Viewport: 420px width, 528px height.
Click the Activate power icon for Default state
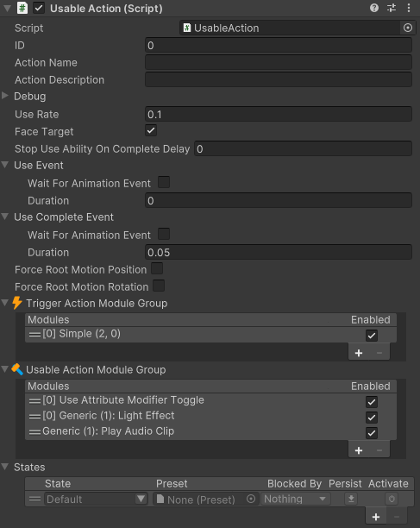(x=392, y=499)
